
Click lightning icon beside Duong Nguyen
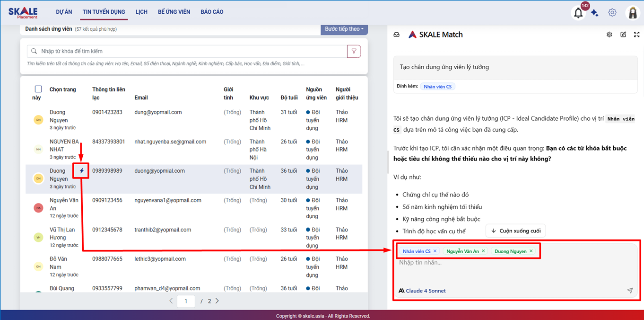tap(81, 171)
